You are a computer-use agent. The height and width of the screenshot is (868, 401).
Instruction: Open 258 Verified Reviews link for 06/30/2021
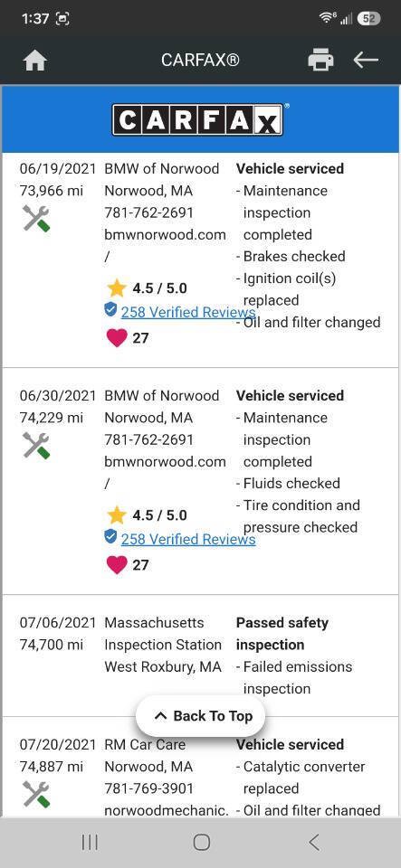(x=188, y=539)
